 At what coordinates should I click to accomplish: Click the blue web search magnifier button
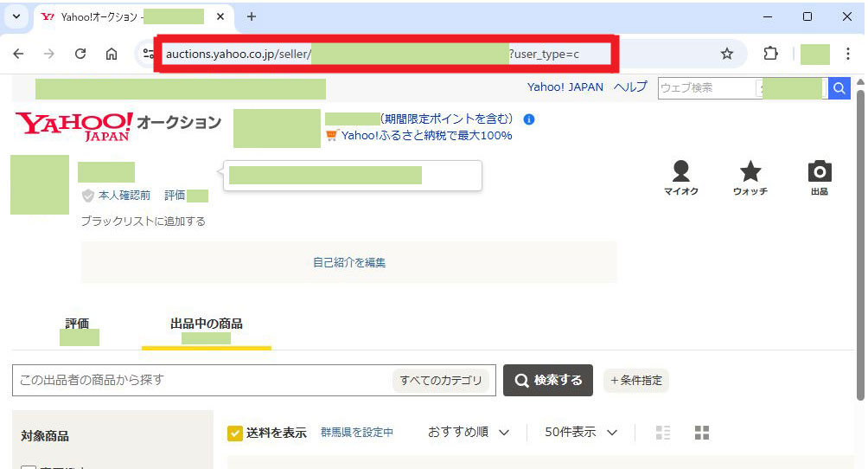tap(839, 87)
